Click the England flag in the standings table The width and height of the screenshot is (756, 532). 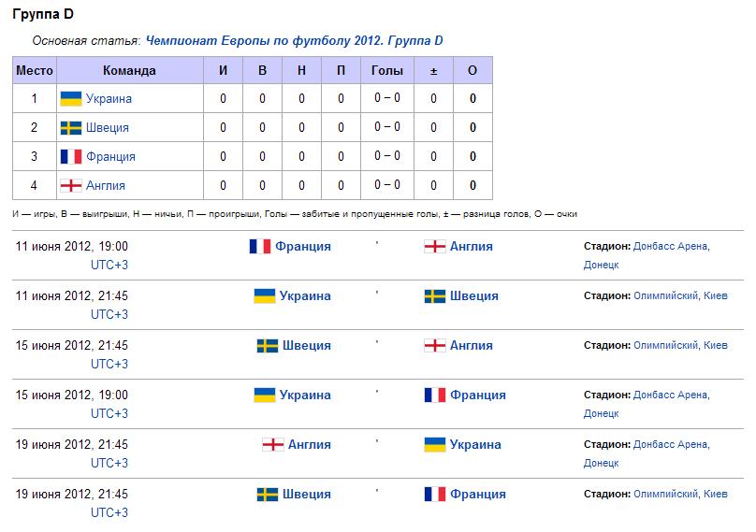70,185
